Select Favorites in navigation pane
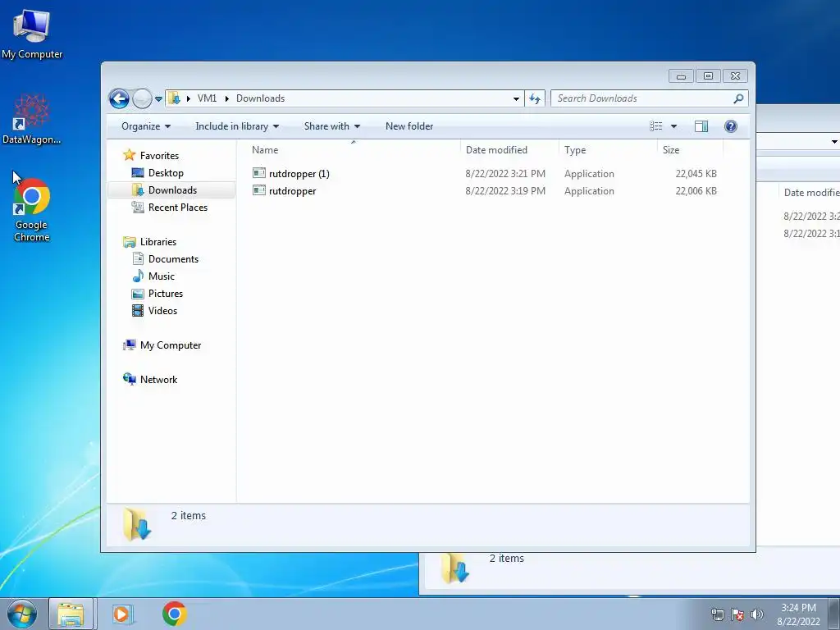The width and height of the screenshot is (840, 630). (159, 155)
